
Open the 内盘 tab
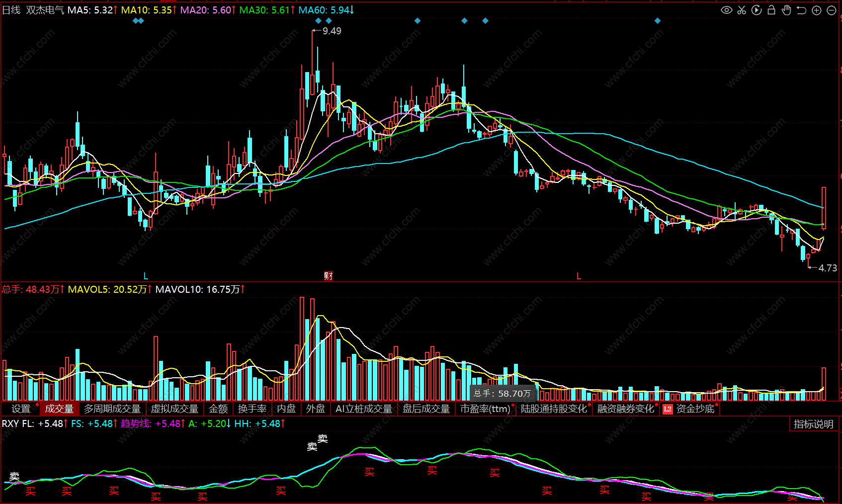pyautogui.click(x=286, y=409)
